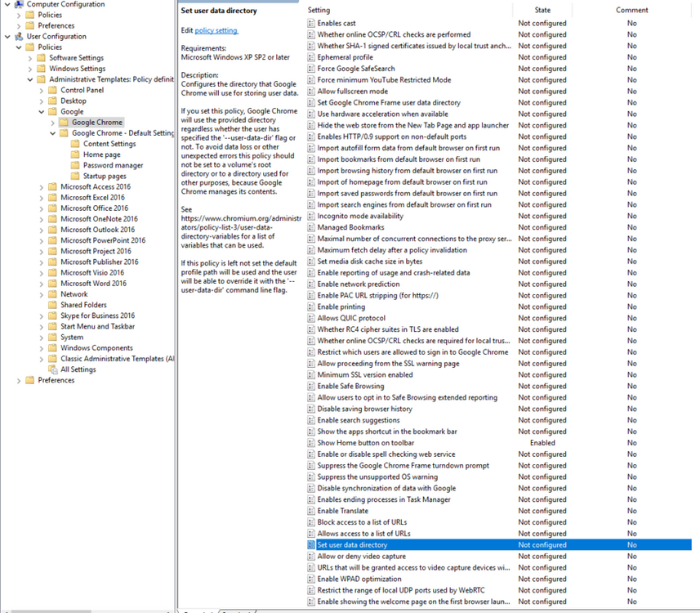Expand Skype for Business 2016 node

pyautogui.click(x=42, y=315)
